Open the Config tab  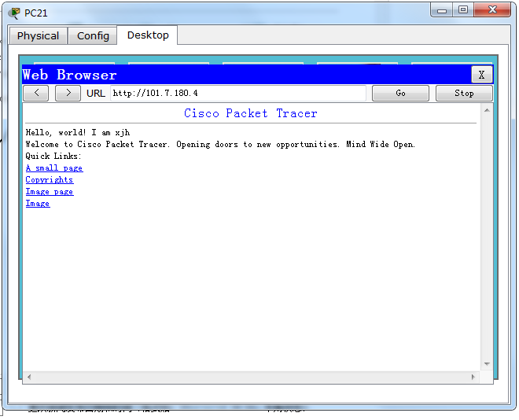pyautogui.click(x=93, y=35)
